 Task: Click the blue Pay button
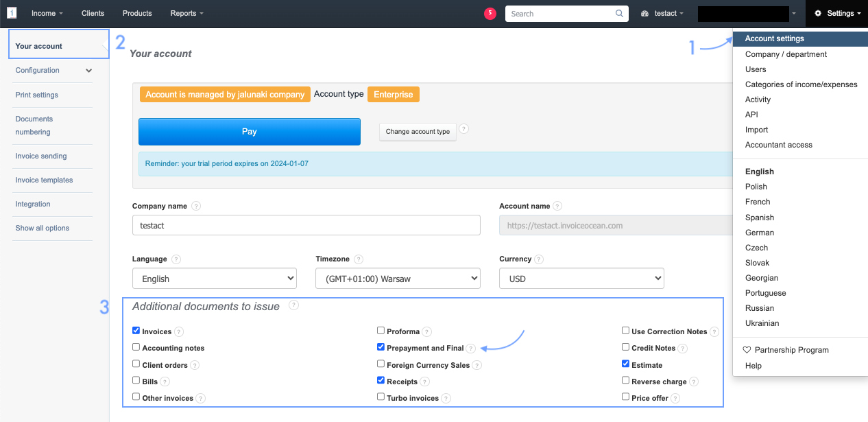coord(249,132)
